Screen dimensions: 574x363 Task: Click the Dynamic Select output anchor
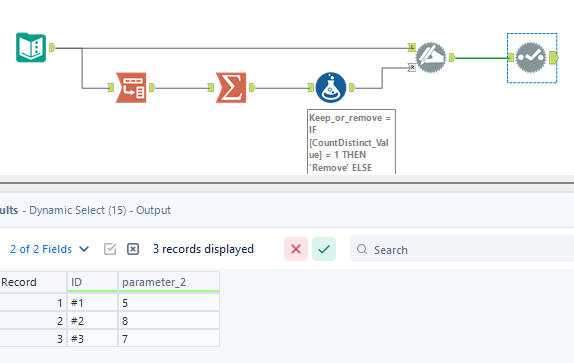point(554,57)
